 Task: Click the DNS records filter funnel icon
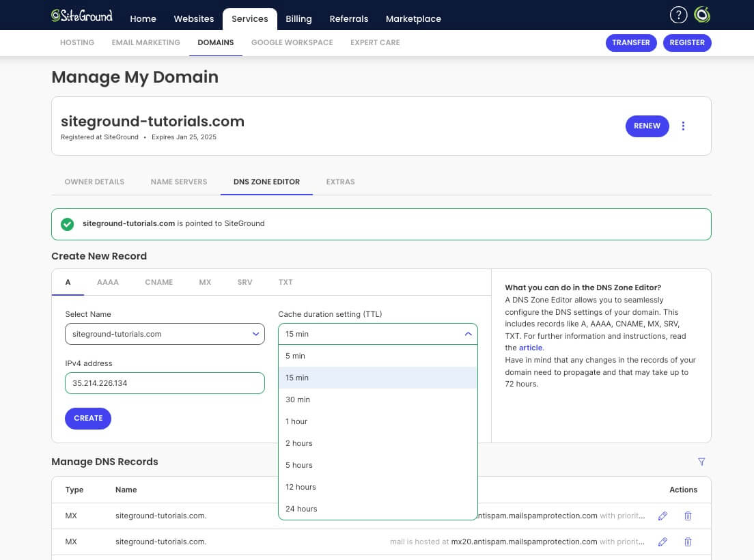(x=701, y=462)
